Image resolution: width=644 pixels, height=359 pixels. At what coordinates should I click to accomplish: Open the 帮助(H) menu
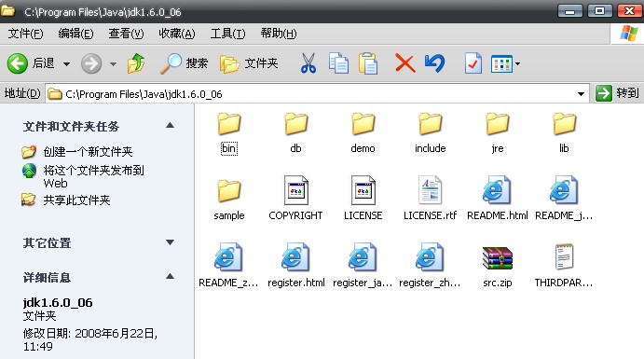[279, 34]
